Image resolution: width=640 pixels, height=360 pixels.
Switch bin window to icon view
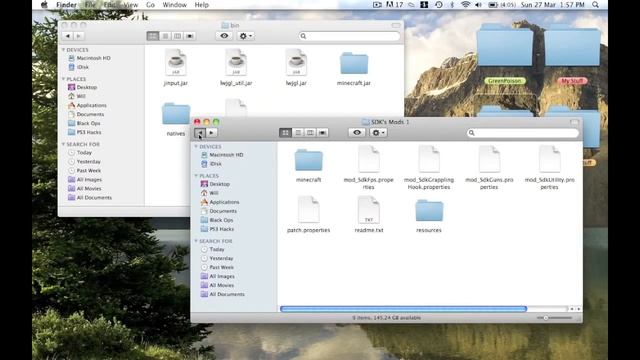tap(153, 36)
